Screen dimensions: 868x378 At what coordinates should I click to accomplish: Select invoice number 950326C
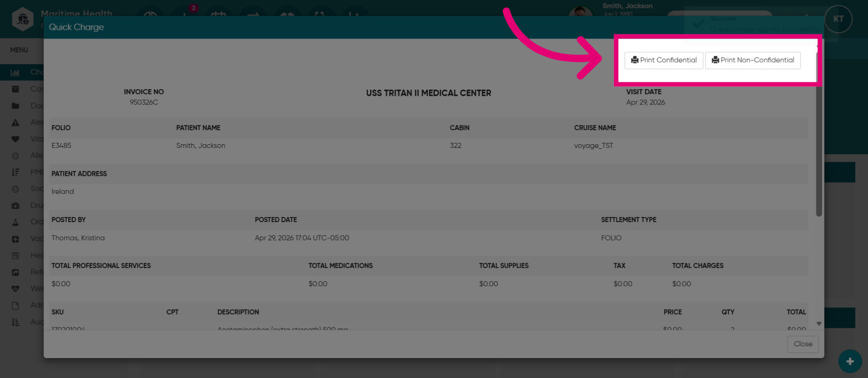144,102
